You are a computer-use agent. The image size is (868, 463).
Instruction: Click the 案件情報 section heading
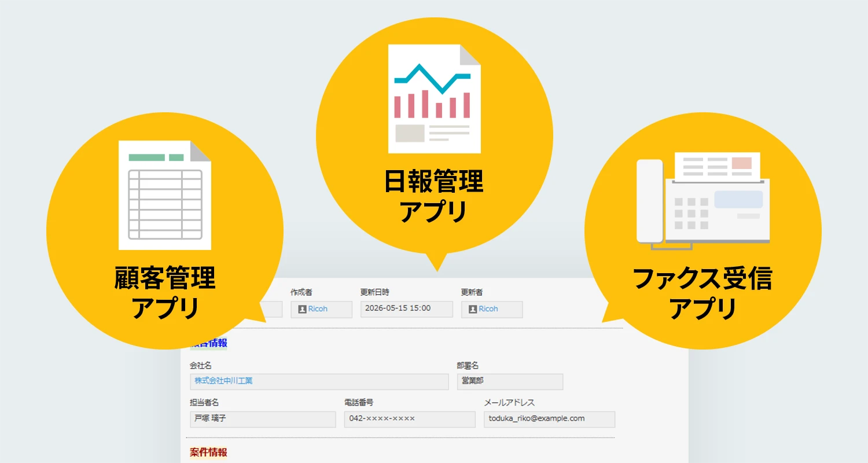pos(208,452)
